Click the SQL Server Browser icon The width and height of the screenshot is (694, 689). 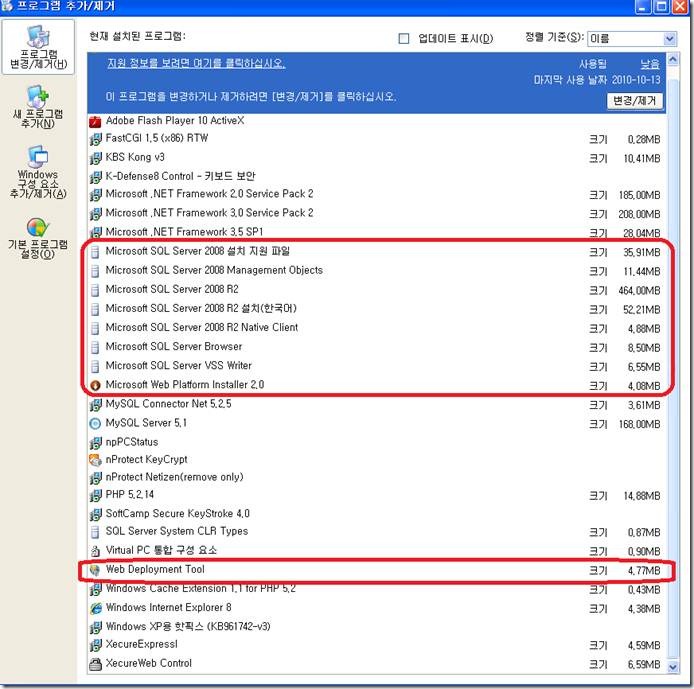point(95,347)
